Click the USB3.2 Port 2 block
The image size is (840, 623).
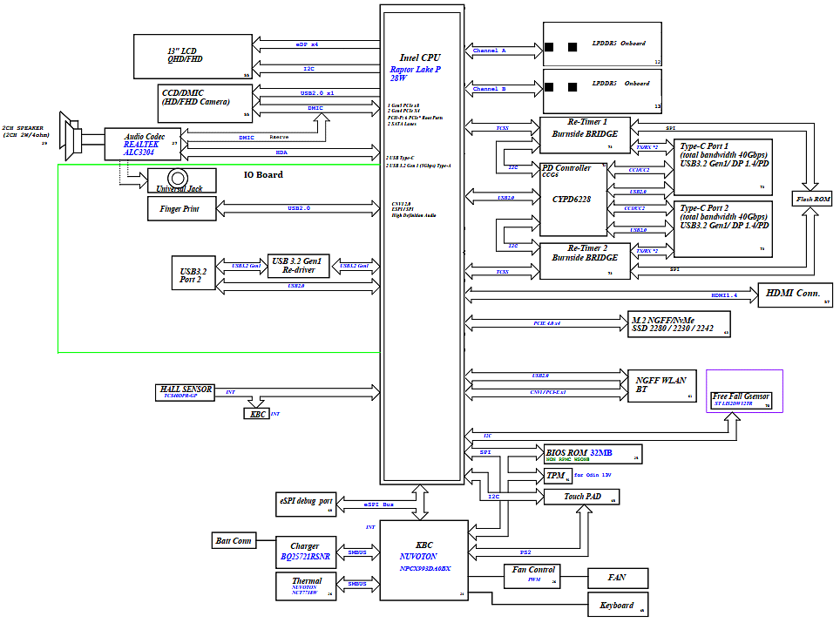point(193,274)
